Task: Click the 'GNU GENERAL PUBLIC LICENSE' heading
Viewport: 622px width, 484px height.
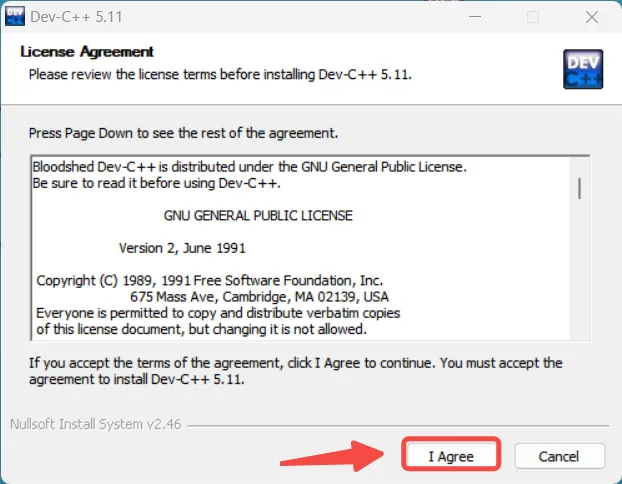Action: click(x=258, y=216)
